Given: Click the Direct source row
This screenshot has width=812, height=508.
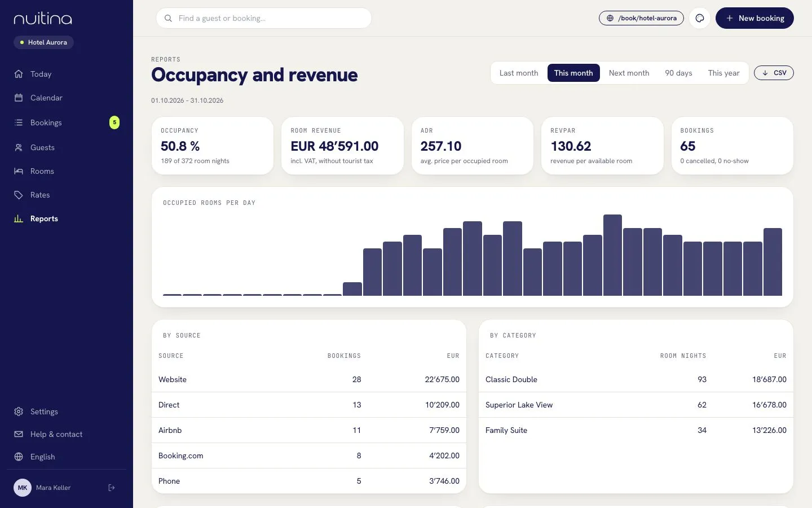Looking at the screenshot, I should point(309,405).
